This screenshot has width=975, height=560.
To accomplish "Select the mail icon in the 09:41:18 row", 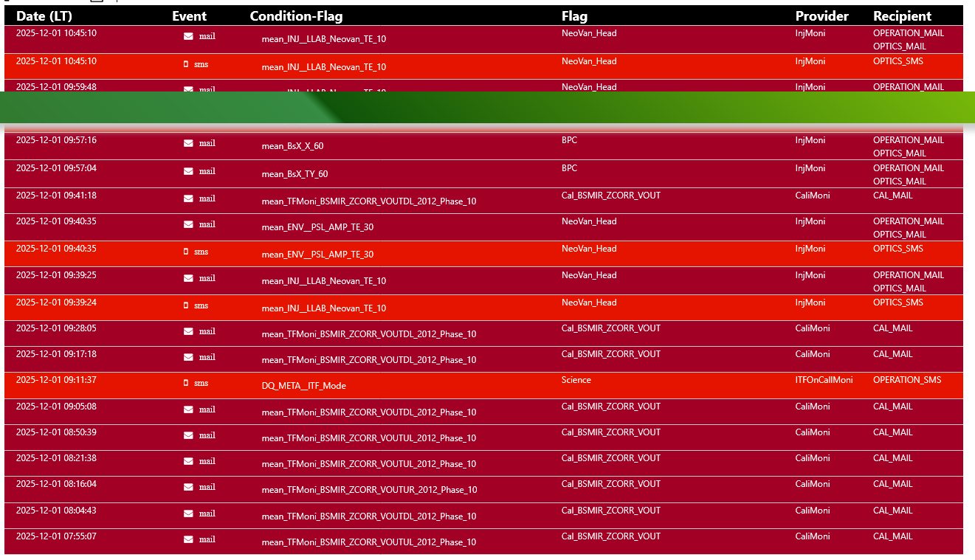I will coord(188,198).
